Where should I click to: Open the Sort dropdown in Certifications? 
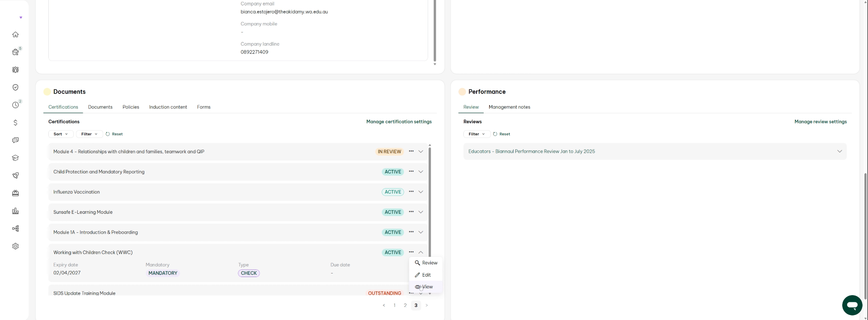point(61,134)
